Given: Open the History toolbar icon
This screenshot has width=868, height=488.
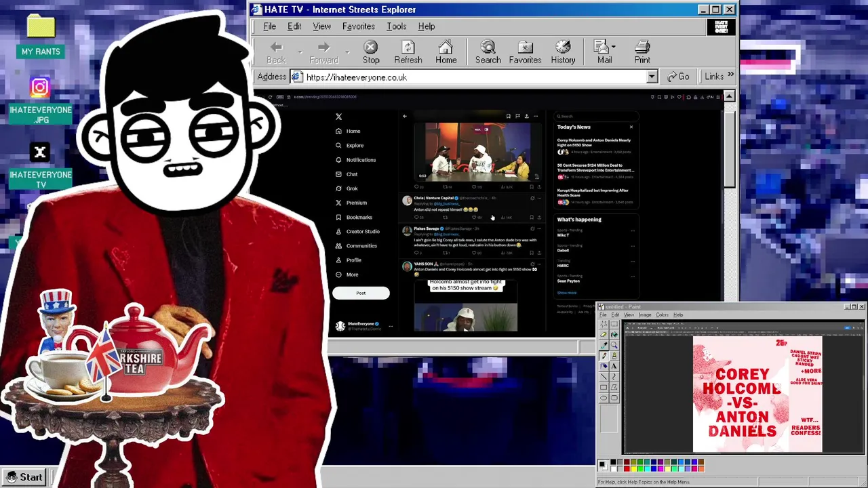Looking at the screenshot, I should tap(563, 52).
